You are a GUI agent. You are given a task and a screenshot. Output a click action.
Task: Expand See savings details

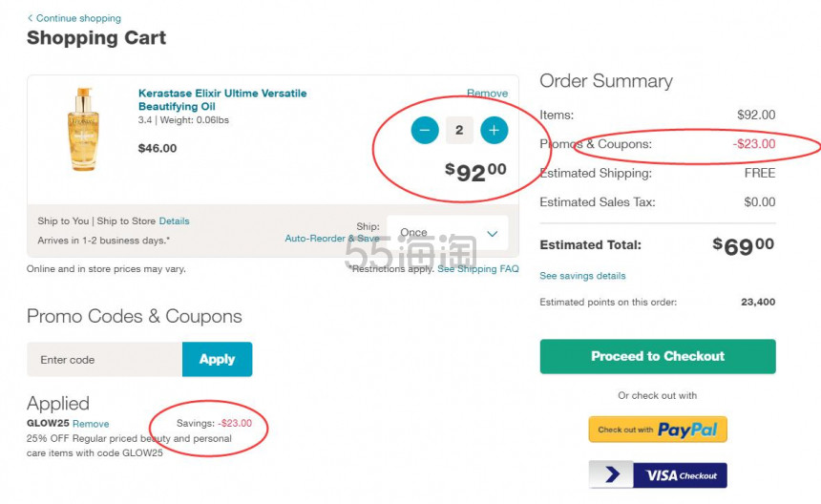coord(582,276)
